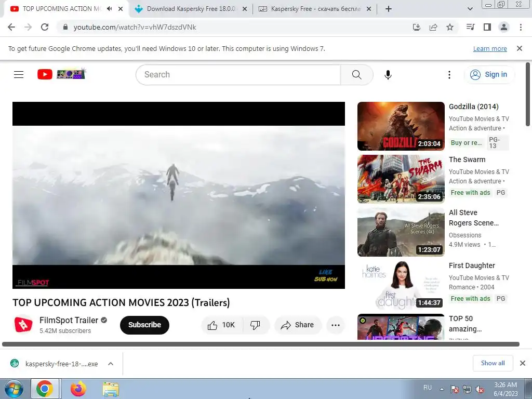Click the network tray icon
The width and height of the screenshot is (532, 399).
click(467, 389)
